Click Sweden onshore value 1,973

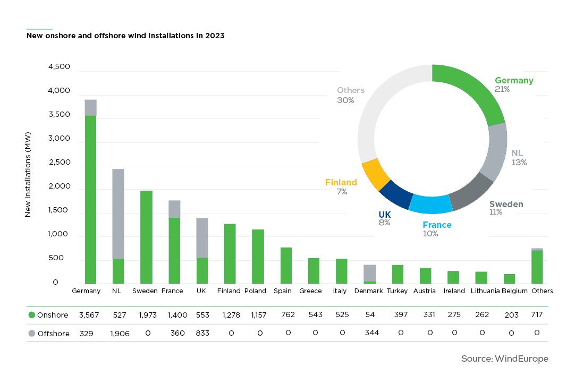148,315
